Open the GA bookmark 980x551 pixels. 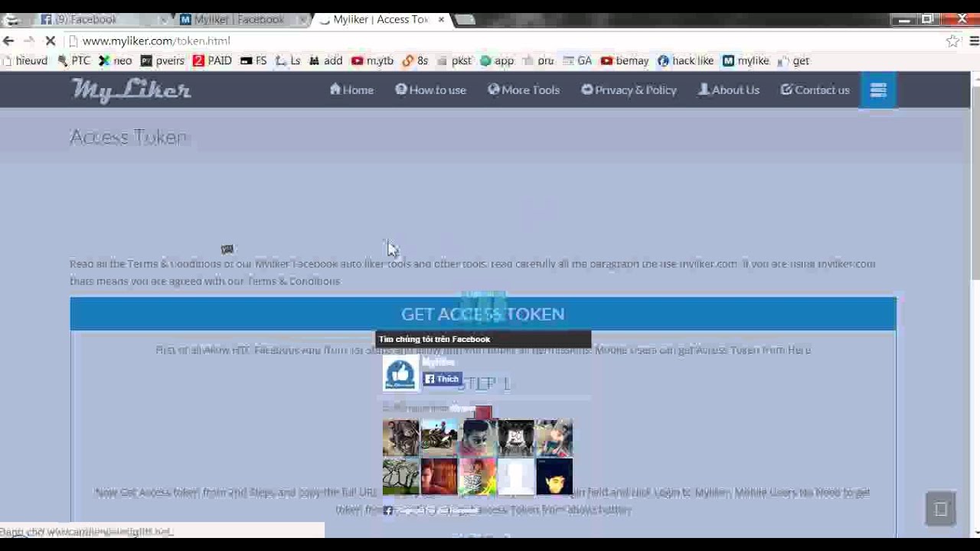coord(577,60)
